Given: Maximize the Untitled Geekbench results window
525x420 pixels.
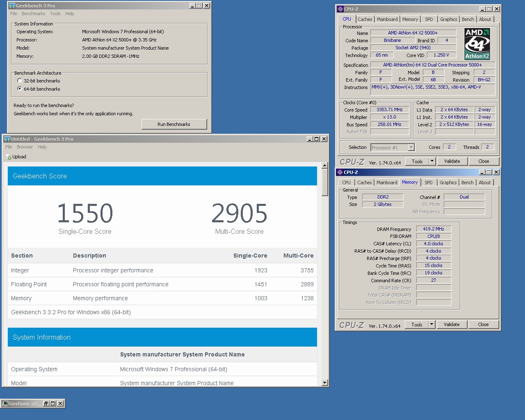Looking at the screenshot, I should (x=317, y=139).
